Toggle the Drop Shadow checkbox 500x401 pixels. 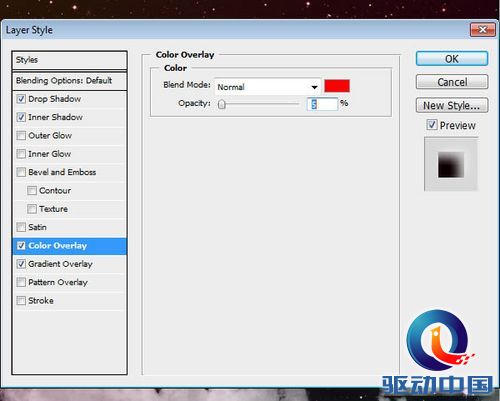(21, 99)
